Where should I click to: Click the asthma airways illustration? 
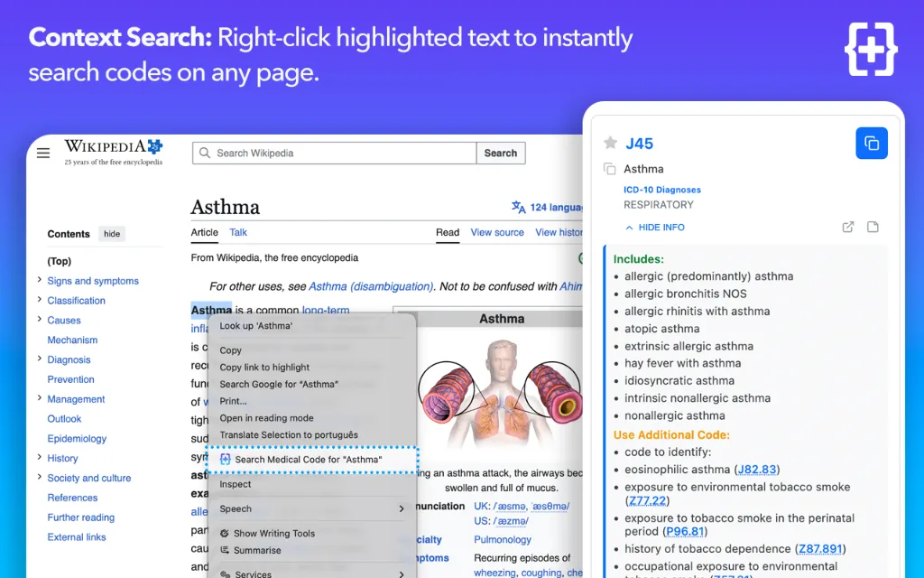[x=500, y=397]
